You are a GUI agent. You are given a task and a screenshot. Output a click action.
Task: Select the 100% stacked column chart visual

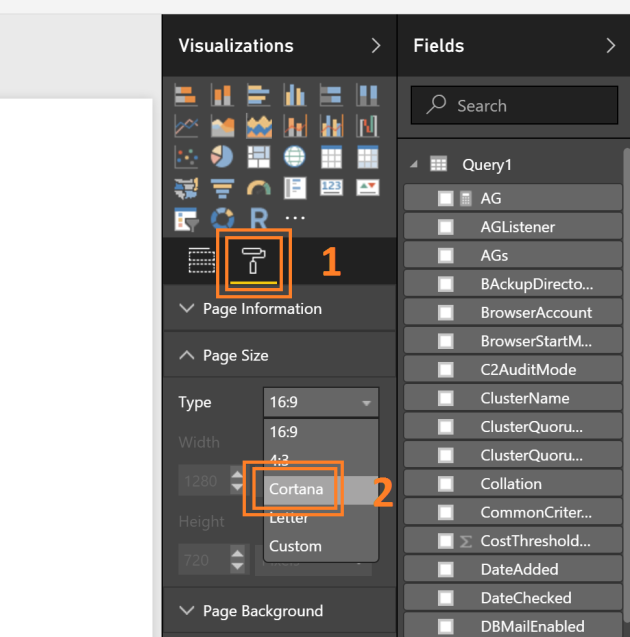pyautogui.click(x=368, y=95)
